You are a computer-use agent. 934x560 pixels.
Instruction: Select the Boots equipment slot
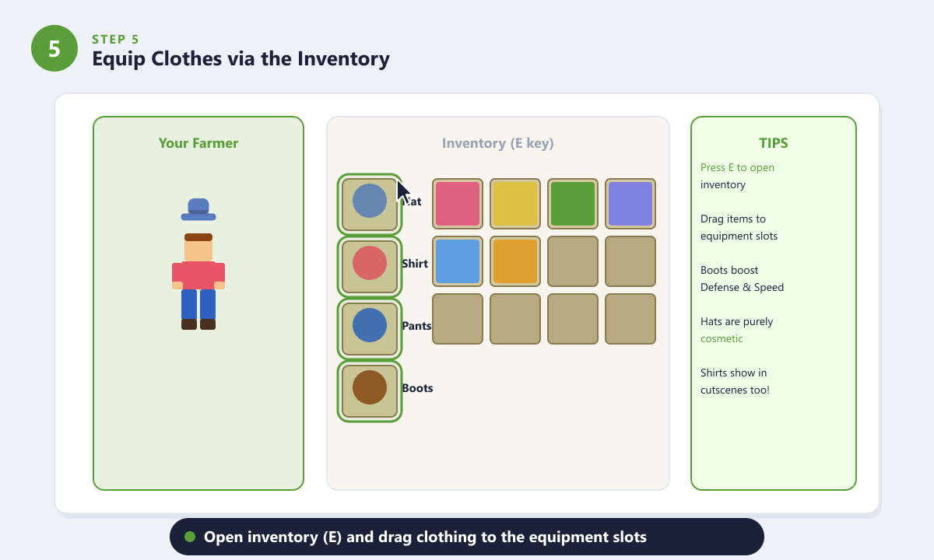click(370, 391)
